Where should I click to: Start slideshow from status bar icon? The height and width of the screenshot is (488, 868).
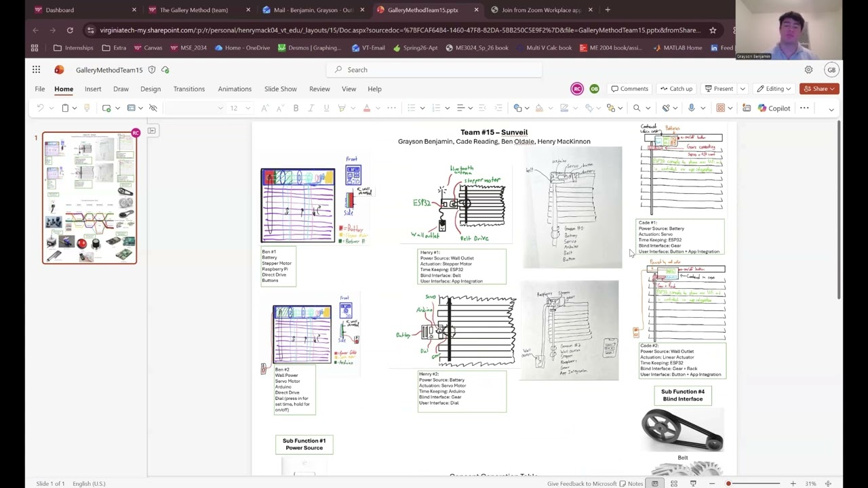[x=693, y=483]
